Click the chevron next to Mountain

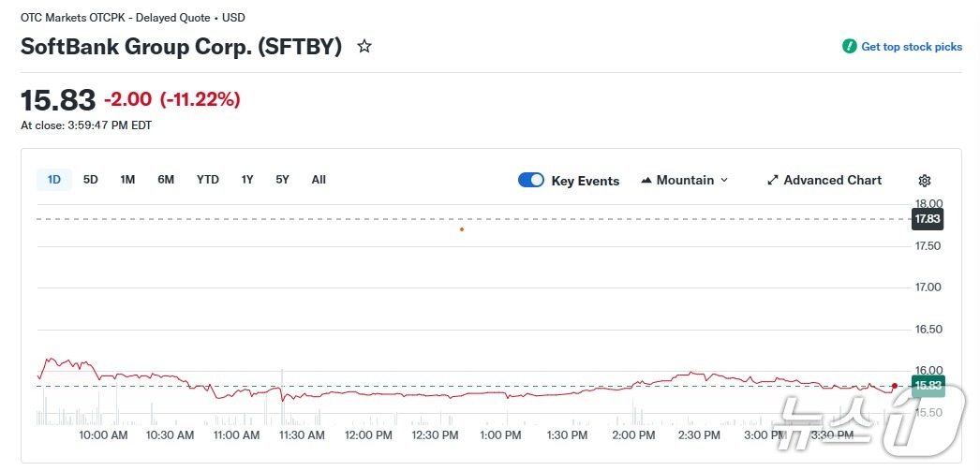click(x=724, y=180)
